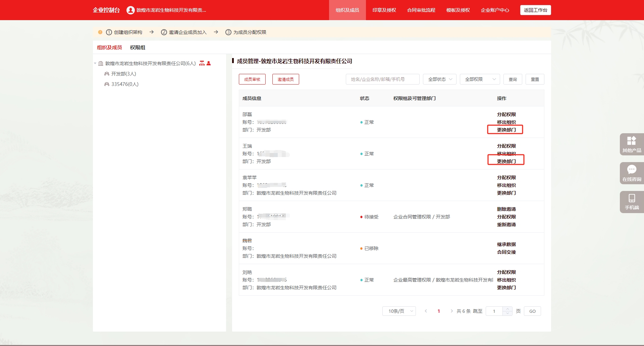This screenshot has height=346, width=644.
Task: Open the 全部状态 dropdown
Action: 439,79
